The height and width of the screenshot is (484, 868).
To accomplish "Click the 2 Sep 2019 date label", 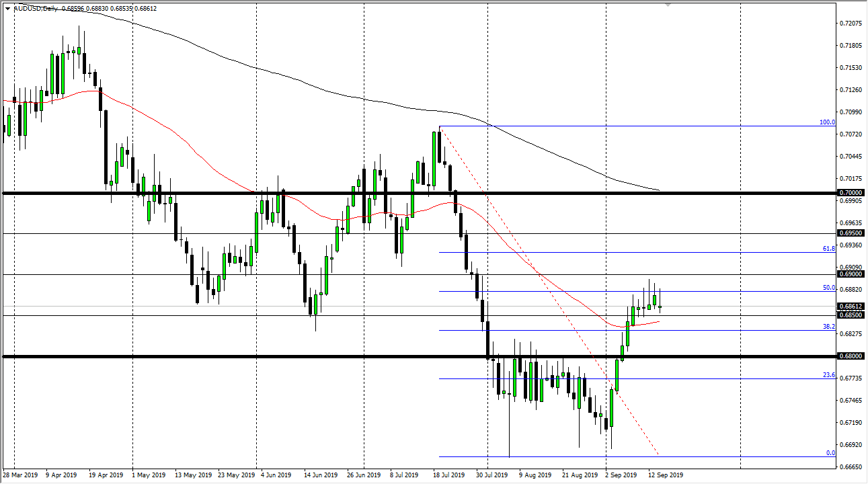I will pos(621,475).
